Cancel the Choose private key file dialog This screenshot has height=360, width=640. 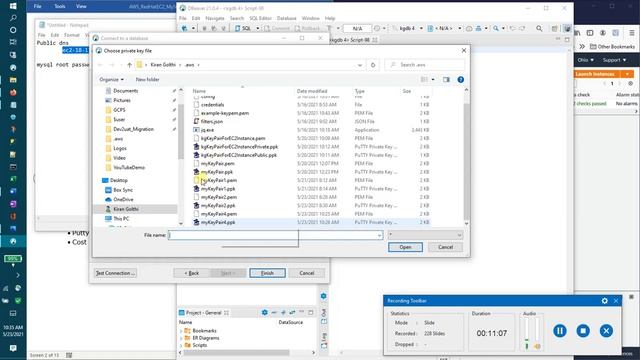pyautogui.click(x=445, y=247)
